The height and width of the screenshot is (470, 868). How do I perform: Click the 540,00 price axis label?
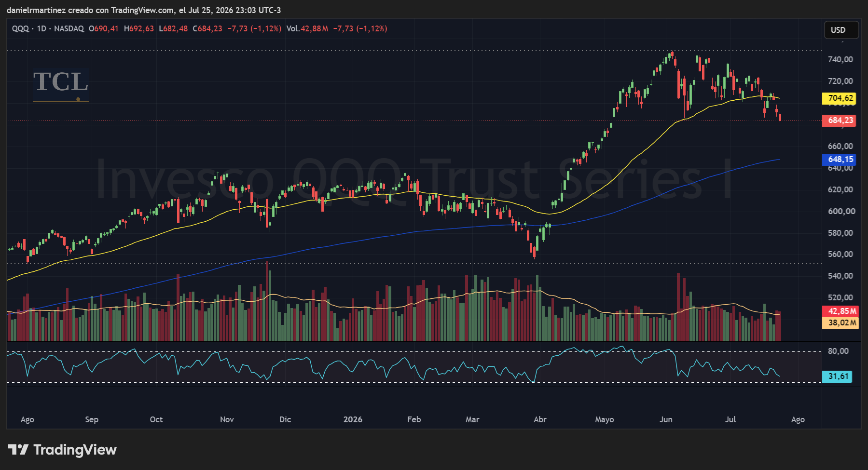coord(840,276)
